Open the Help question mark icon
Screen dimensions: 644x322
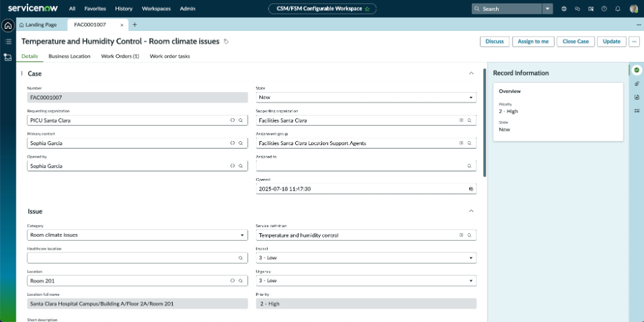click(x=604, y=9)
